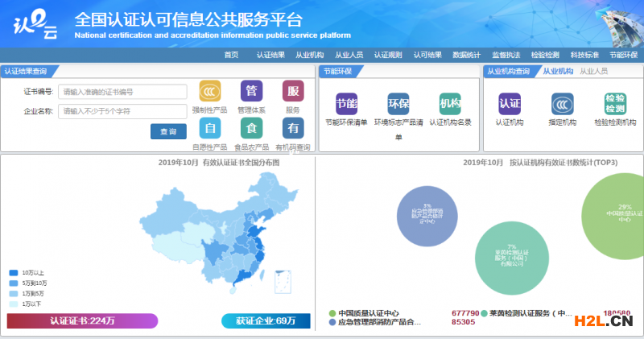The width and height of the screenshot is (644, 339).
Task: Open the 节能环保清单 icon
Action: point(346,104)
